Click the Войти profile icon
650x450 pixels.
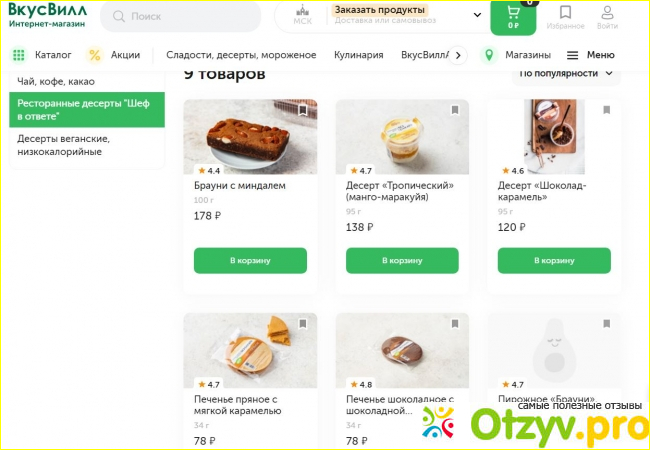[607, 12]
